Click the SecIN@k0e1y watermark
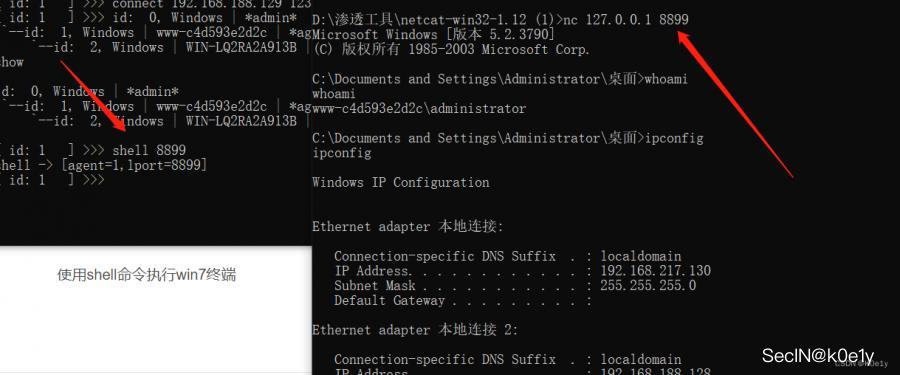The width and height of the screenshot is (900, 375). pyautogui.click(x=817, y=355)
